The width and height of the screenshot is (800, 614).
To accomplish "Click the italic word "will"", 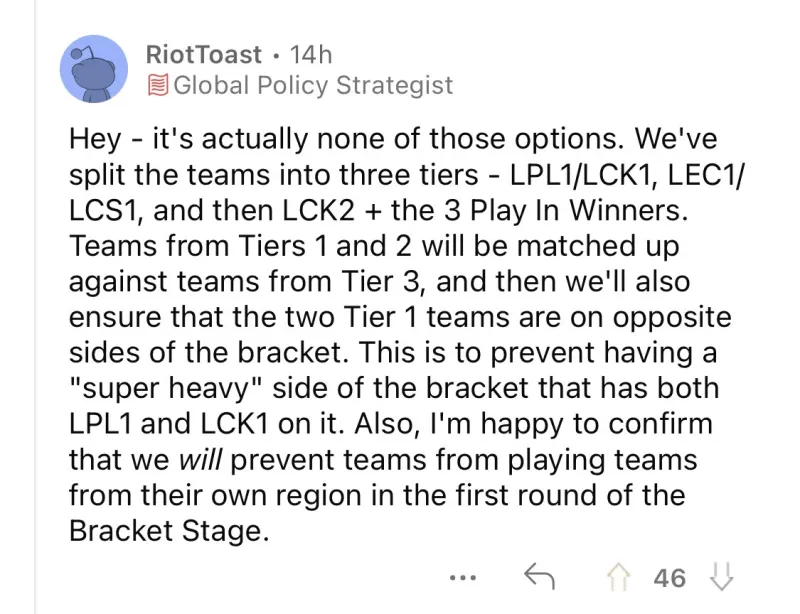I will (x=201, y=459).
